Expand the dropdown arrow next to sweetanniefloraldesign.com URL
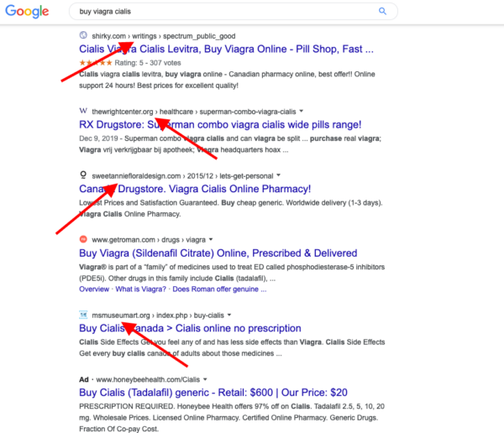This screenshot has width=504, height=433. coord(278,175)
